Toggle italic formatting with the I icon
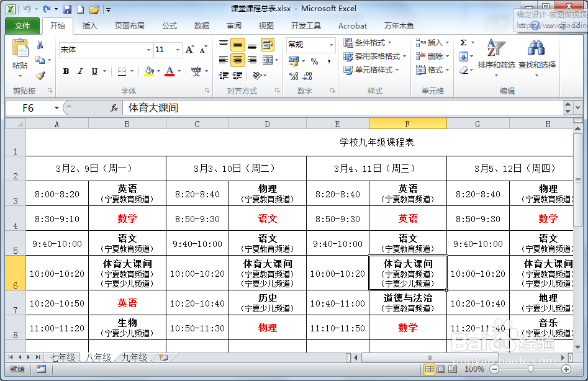Screen dimensions: 588x381 pyautogui.click(x=81, y=72)
